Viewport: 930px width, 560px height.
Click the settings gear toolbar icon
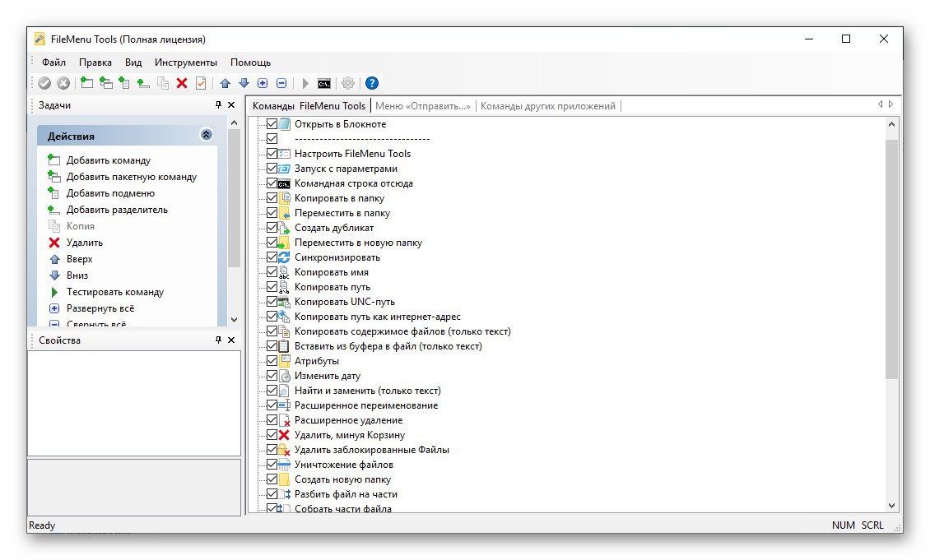tap(348, 83)
